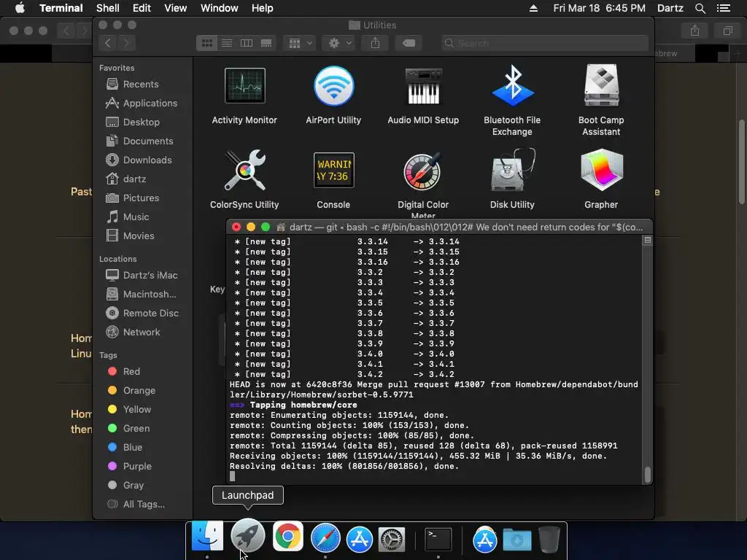This screenshot has height=560, width=747.
Task: Open the group-by arrangement dropdown
Action: (300, 43)
